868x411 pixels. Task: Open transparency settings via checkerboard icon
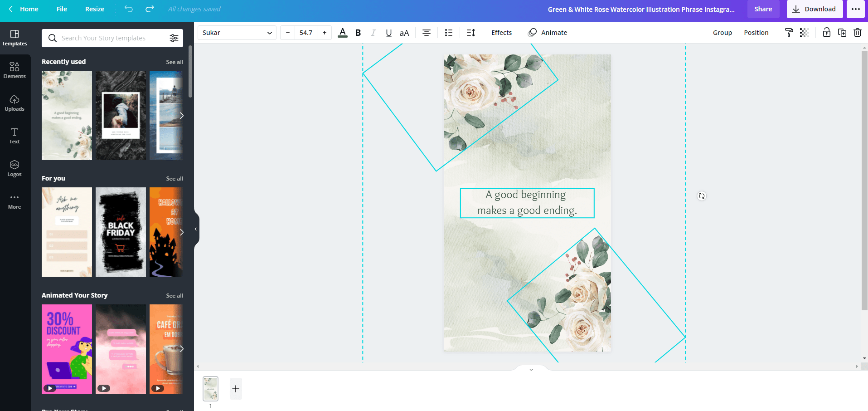[x=805, y=32]
